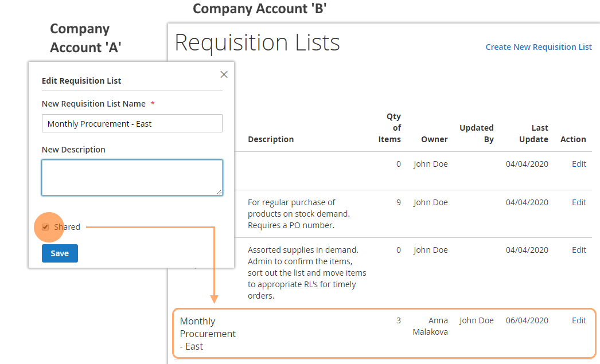Select the Monthly Procurement - East list name
The width and height of the screenshot is (600, 364).
(x=208, y=334)
